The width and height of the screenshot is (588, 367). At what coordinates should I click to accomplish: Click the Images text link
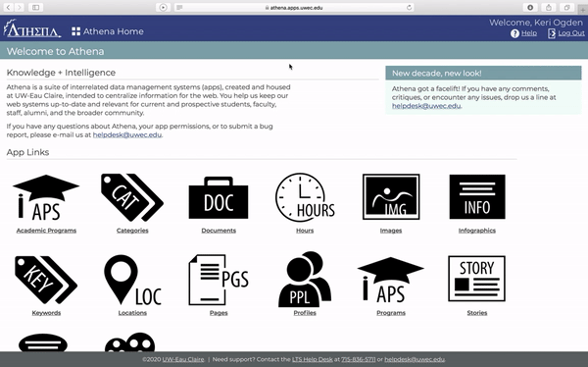tap(391, 231)
